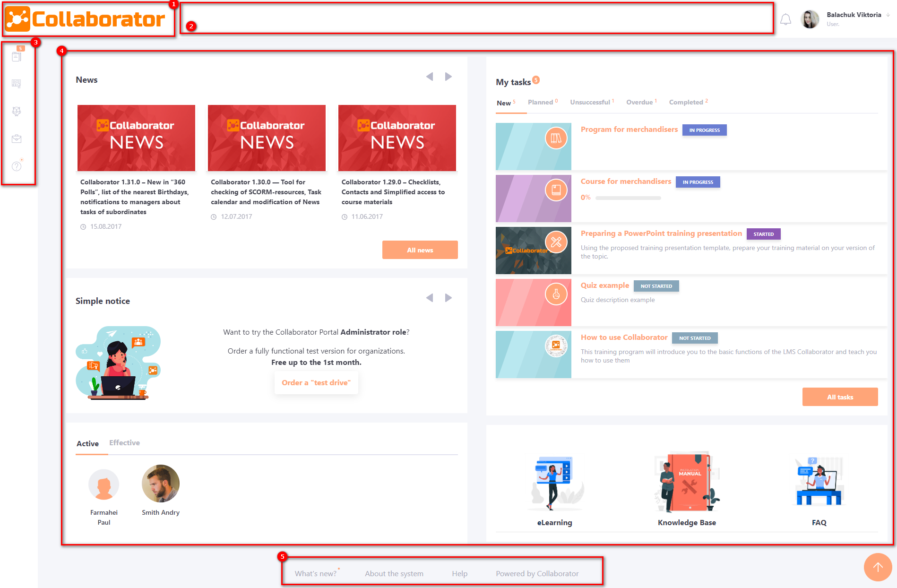897x588 pixels.
Task: Go to next news with right arrow
Action: [x=448, y=77]
